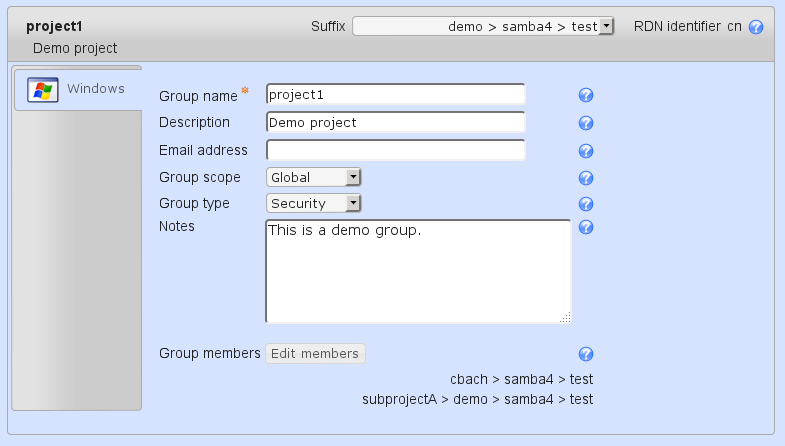The width and height of the screenshot is (785, 446).
Task: View help for Notes field
Action: (587, 227)
